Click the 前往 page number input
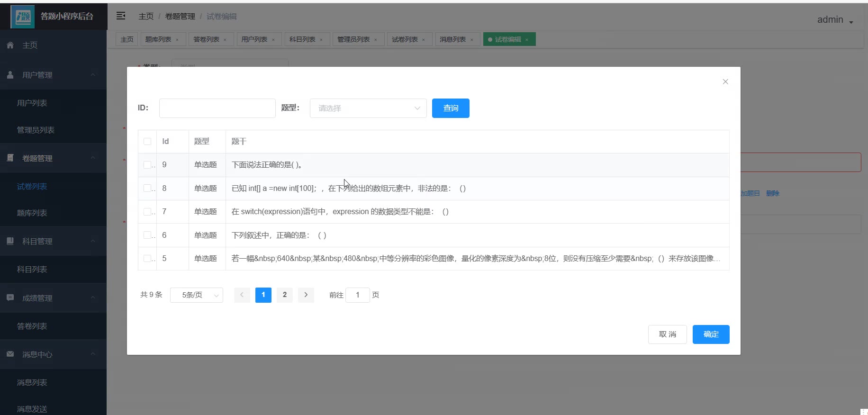Viewport: 868px width, 415px height. click(358, 295)
